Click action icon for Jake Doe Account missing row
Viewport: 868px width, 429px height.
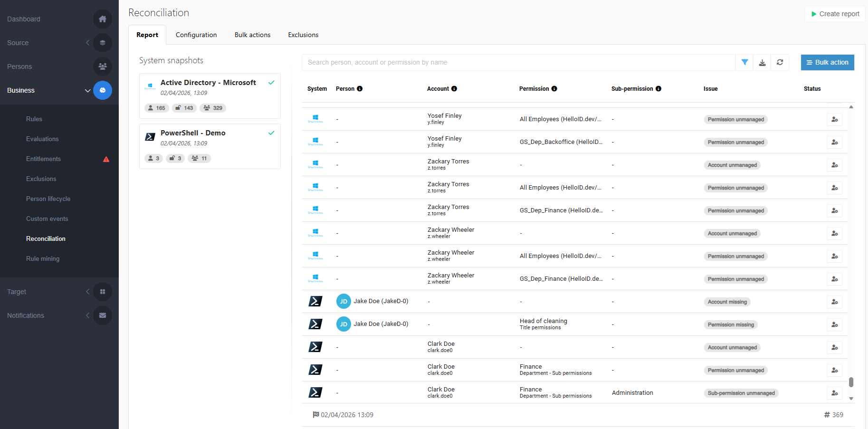click(834, 302)
